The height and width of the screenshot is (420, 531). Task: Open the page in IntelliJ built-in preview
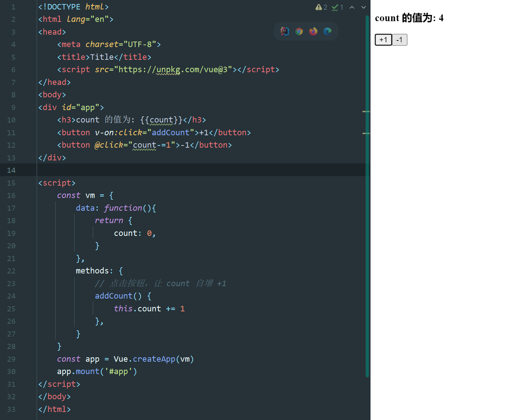[x=285, y=31]
